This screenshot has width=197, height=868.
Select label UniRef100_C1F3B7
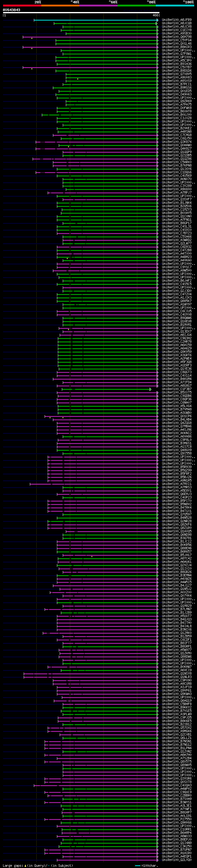tap(177, 389)
